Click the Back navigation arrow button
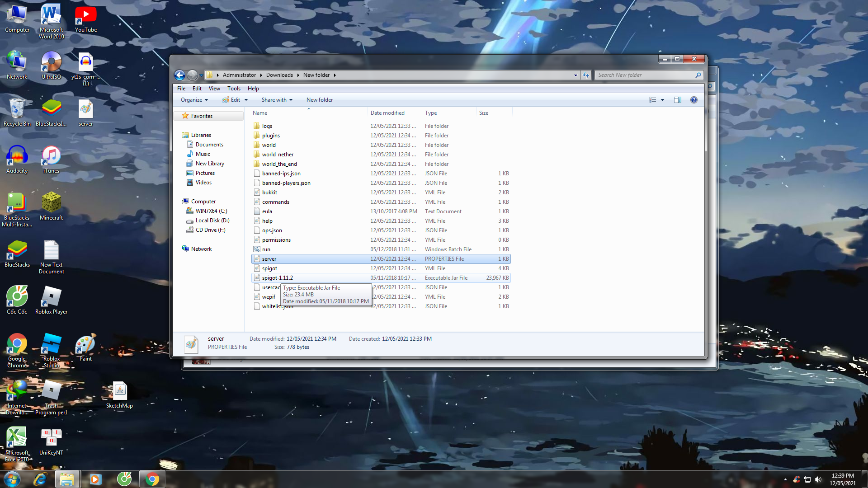This screenshot has width=868, height=488. point(179,75)
